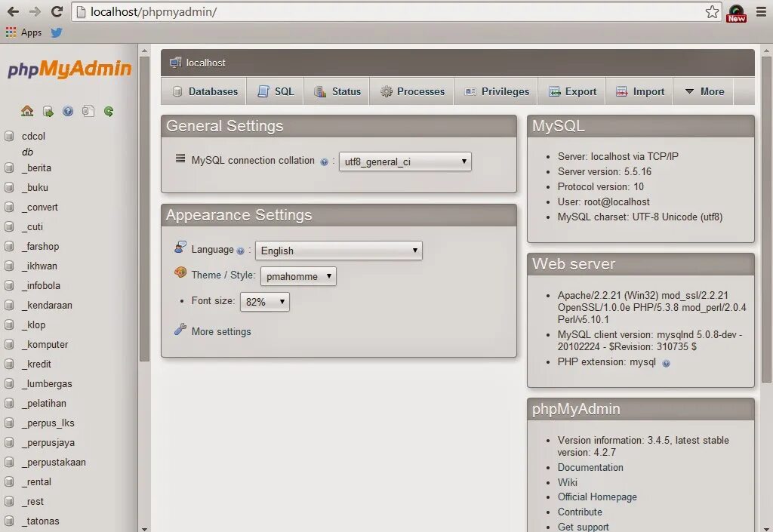This screenshot has height=532, width=773.
Task: Click the database icon beside _infobola
Action: pos(9,286)
